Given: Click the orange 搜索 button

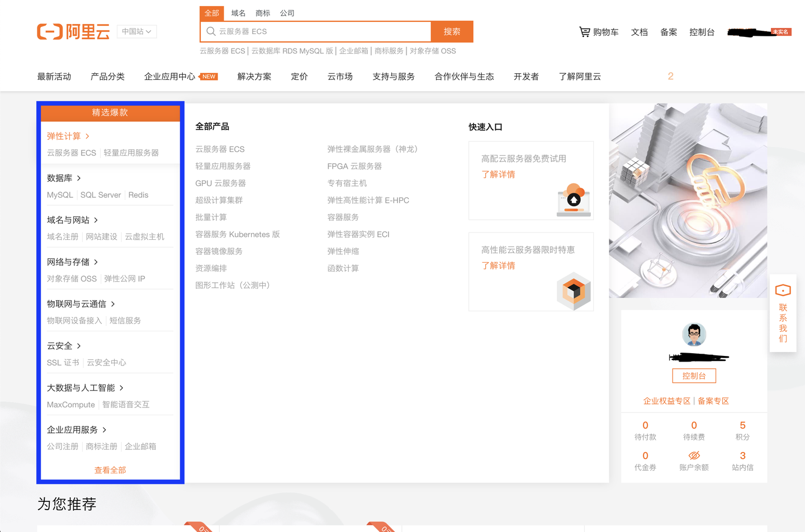Looking at the screenshot, I should (452, 32).
